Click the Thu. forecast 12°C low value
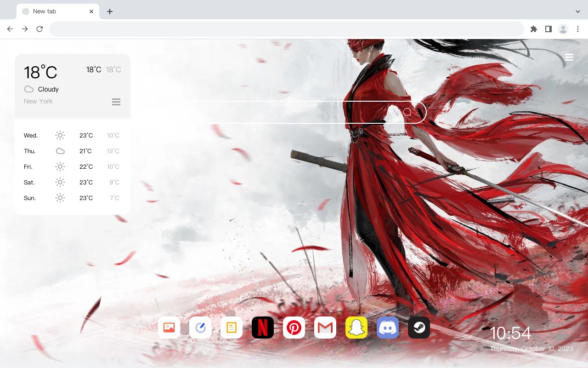 tap(113, 151)
